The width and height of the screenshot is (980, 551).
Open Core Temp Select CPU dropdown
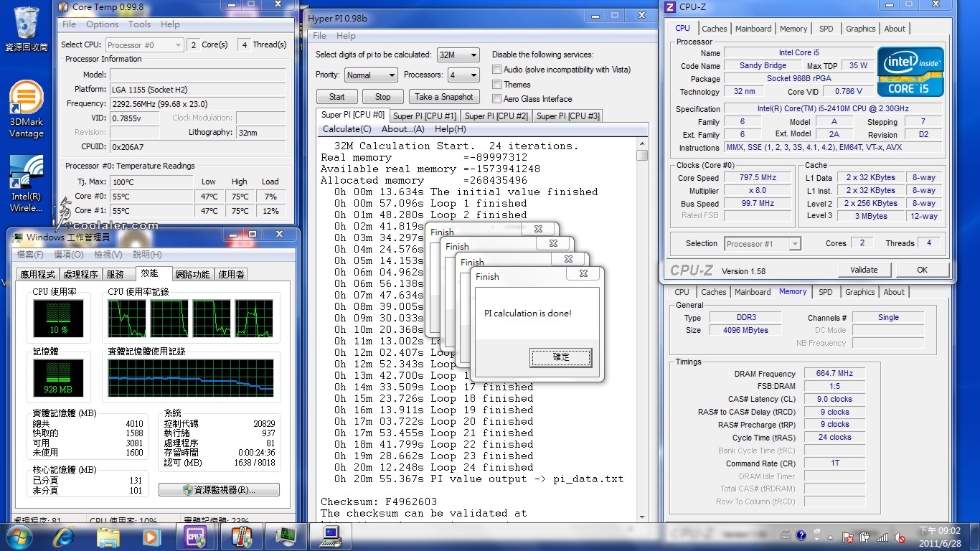[x=145, y=44]
